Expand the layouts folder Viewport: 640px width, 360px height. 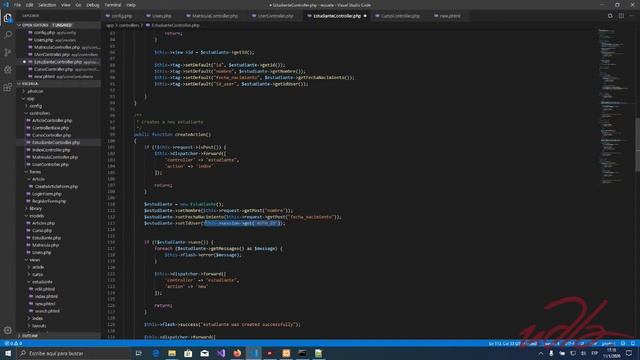point(39,326)
